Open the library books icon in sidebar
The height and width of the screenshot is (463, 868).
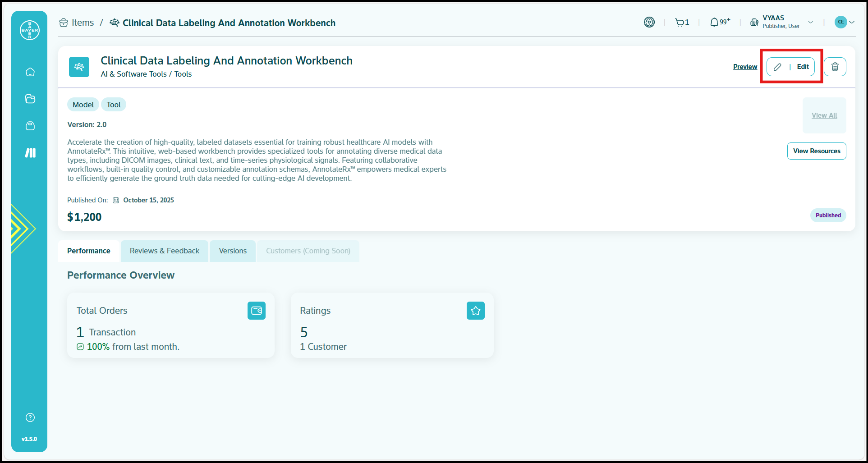click(30, 153)
